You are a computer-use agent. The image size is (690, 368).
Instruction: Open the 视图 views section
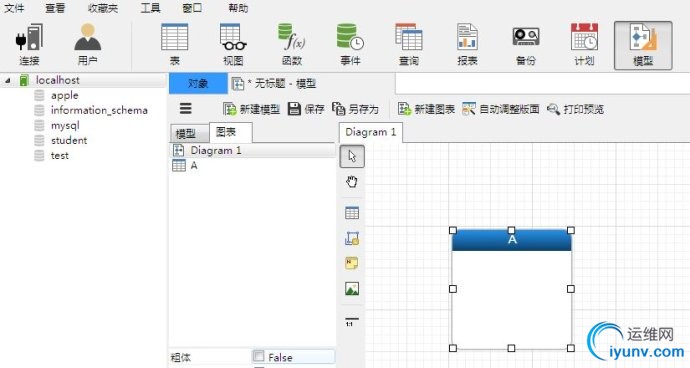click(x=233, y=45)
